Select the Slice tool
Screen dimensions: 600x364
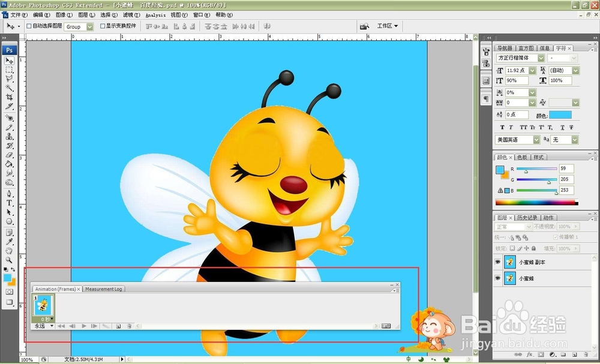[9, 107]
